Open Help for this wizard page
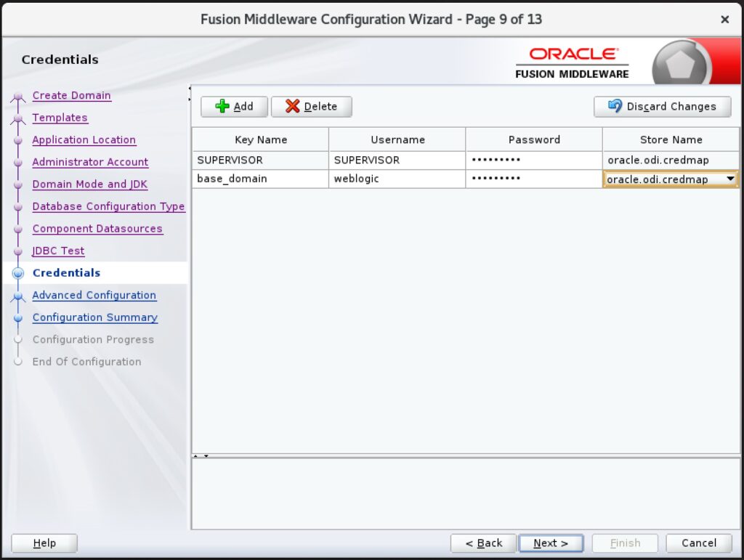 [44, 543]
